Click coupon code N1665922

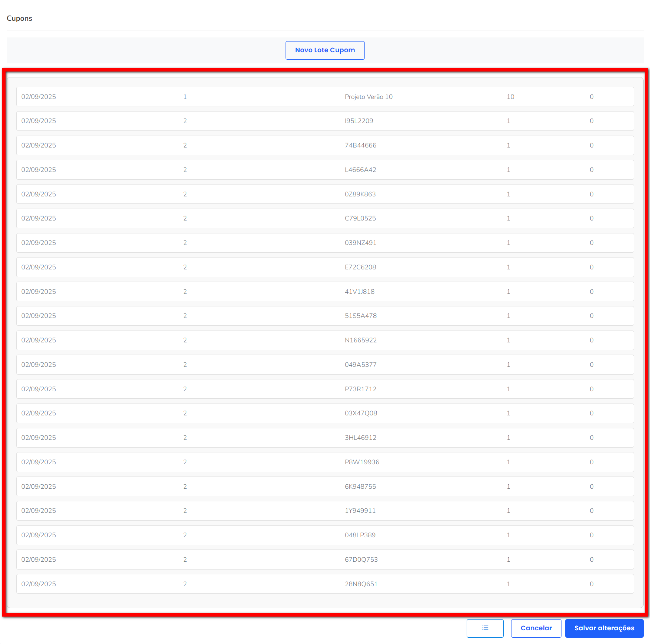[x=361, y=340]
